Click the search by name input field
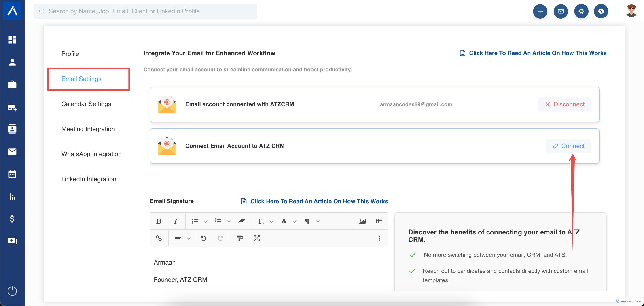 tap(145, 11)
